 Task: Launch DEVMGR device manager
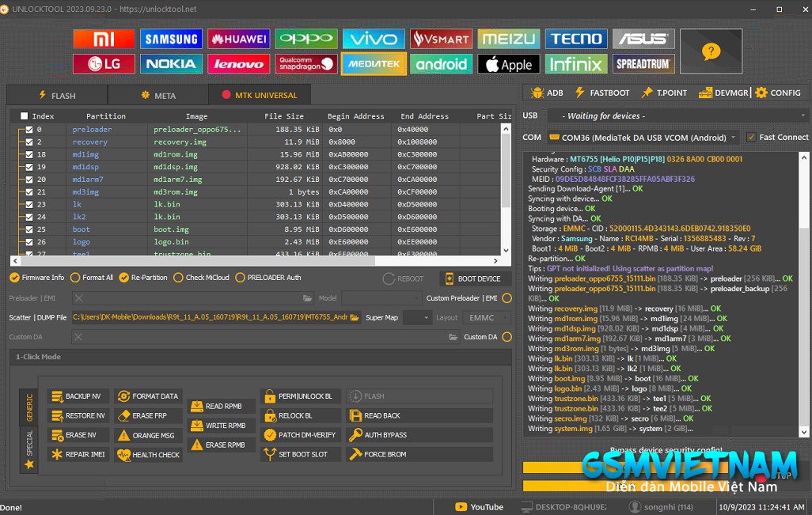[723, 93]
